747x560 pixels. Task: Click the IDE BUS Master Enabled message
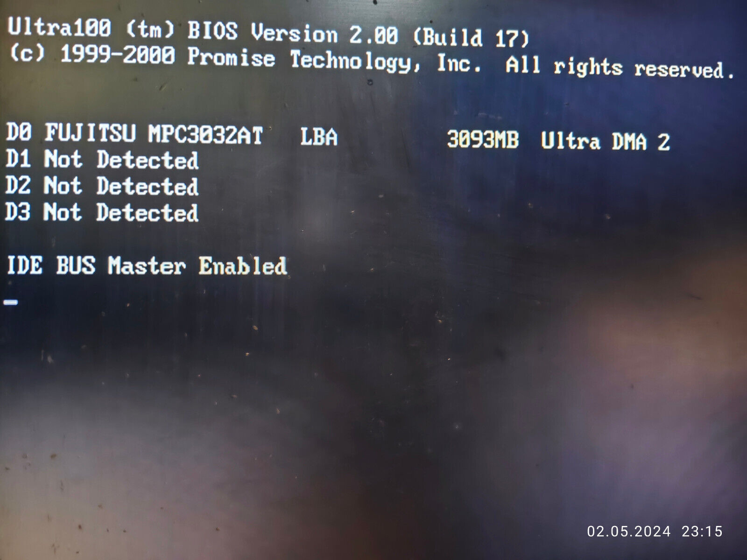(147, 266)
